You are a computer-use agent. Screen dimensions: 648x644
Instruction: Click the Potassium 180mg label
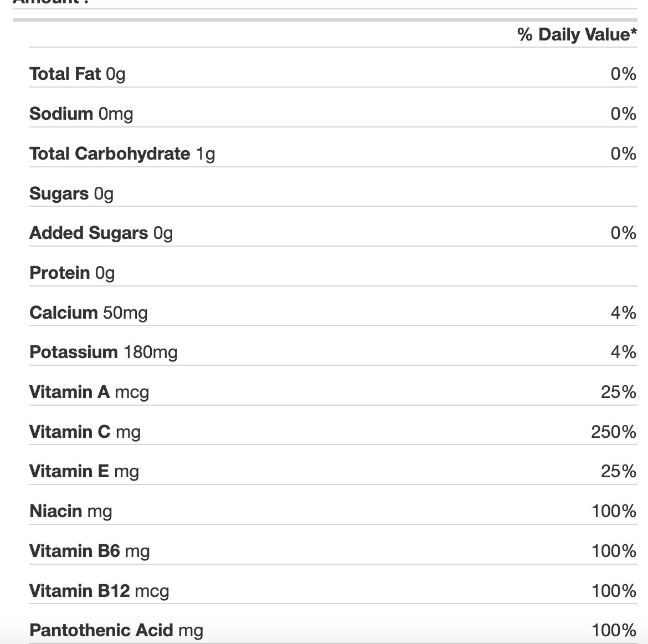(x=104, y=352)
